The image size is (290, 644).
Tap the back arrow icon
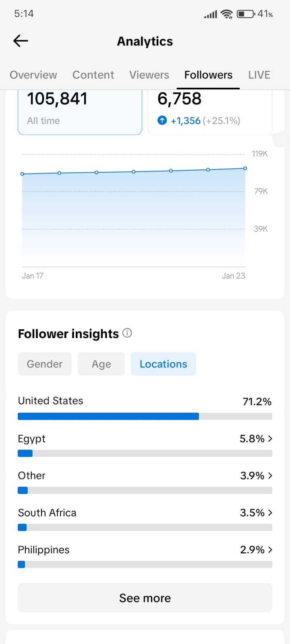point(21,41)
